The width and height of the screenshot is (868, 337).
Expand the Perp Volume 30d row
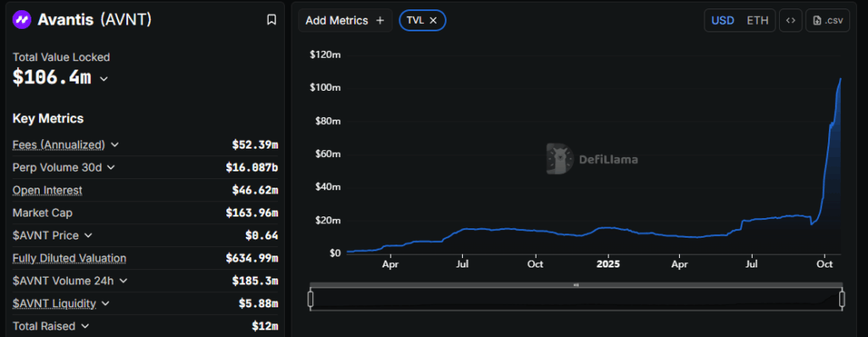111,167
